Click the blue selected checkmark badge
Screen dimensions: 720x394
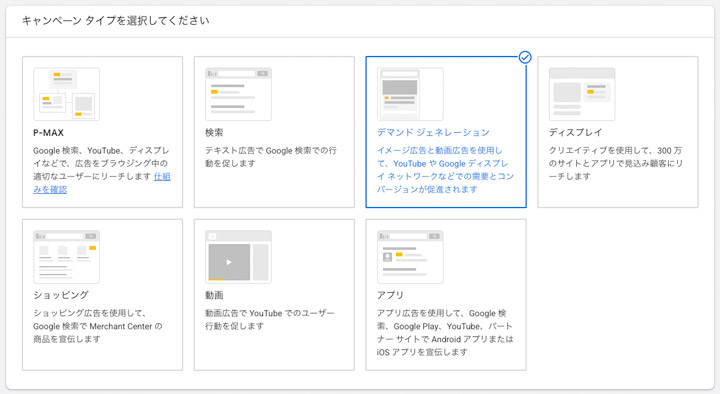(x=525, y=57)
